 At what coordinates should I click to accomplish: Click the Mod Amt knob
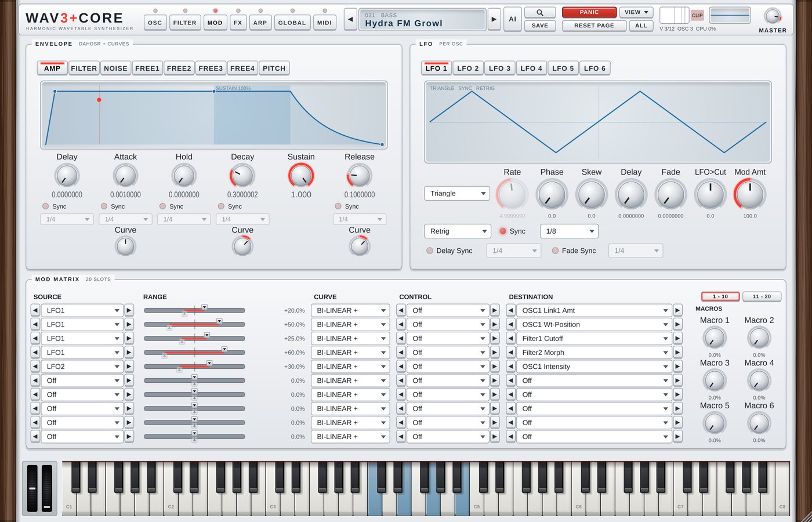click(750, 194)
